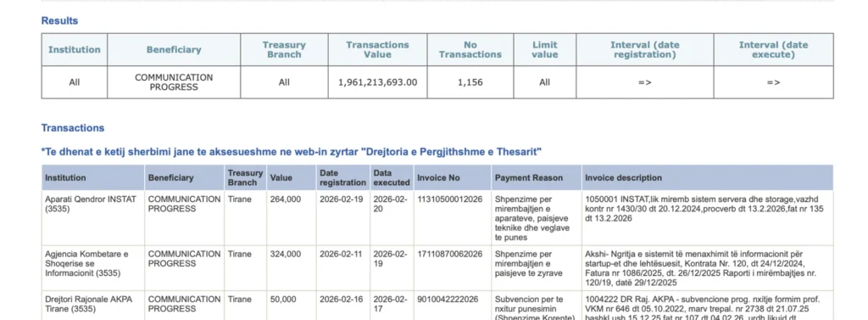
Task: Click the 'Drejtori Rajonale AKPA Tirane' cell
Action: click(88, 304)
